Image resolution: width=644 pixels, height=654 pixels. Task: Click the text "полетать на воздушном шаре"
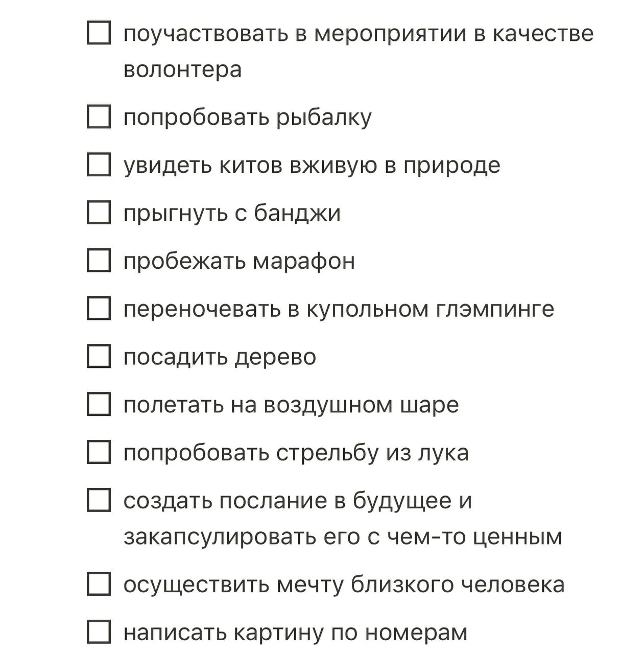(x=291, y=405)
